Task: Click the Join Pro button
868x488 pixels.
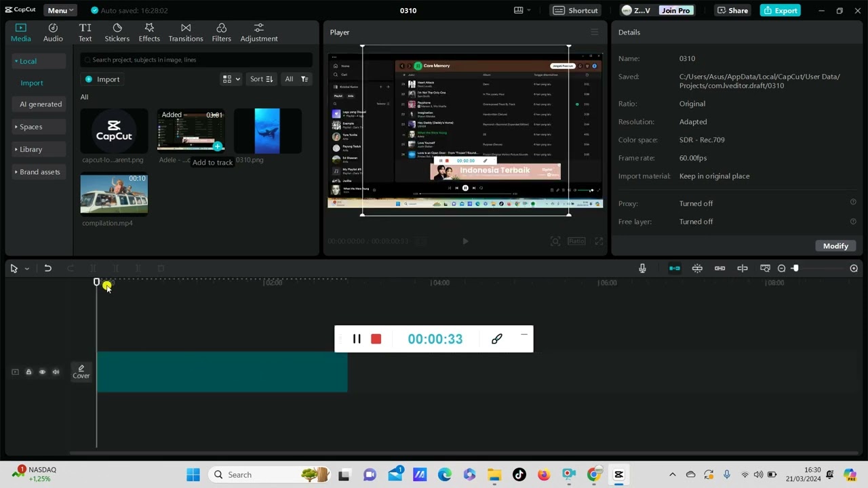Action: click(675, 10)
